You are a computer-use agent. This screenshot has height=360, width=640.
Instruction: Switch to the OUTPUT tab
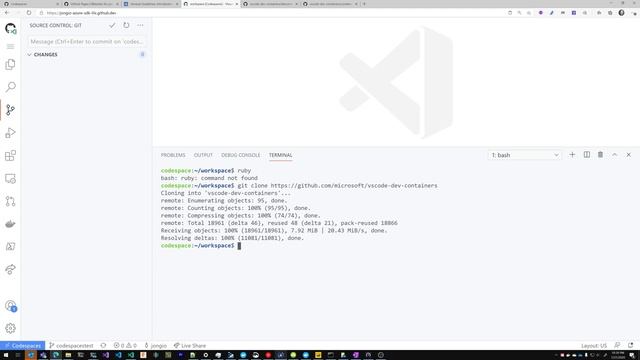click(203, 155)
